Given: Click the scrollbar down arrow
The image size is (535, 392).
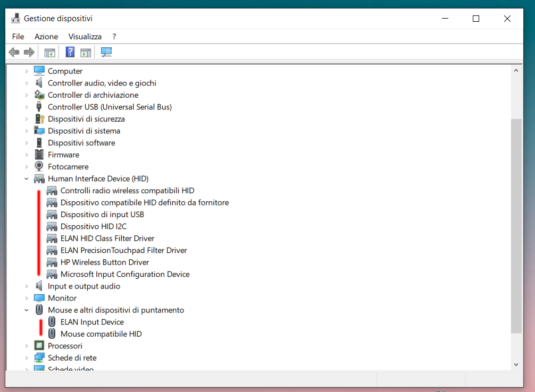Looking at the screenshot, I should (516, 364).
